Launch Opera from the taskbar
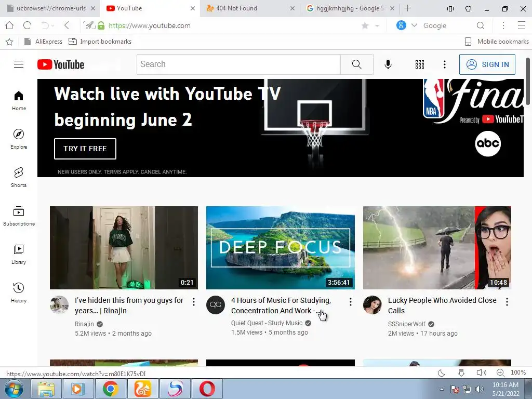 [x=207, y=389]
